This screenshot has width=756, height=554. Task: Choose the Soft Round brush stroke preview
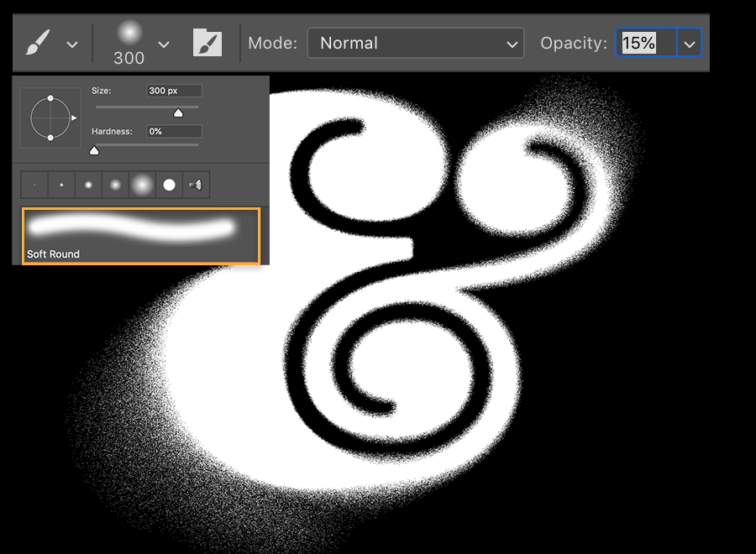pyautogui.click(x=141, y=236)
